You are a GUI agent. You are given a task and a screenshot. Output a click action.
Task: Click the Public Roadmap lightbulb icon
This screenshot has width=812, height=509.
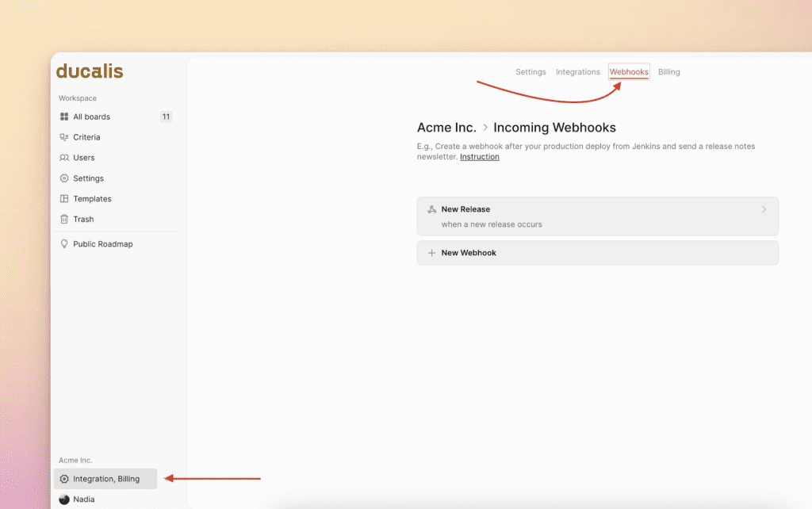coord(64,244)
